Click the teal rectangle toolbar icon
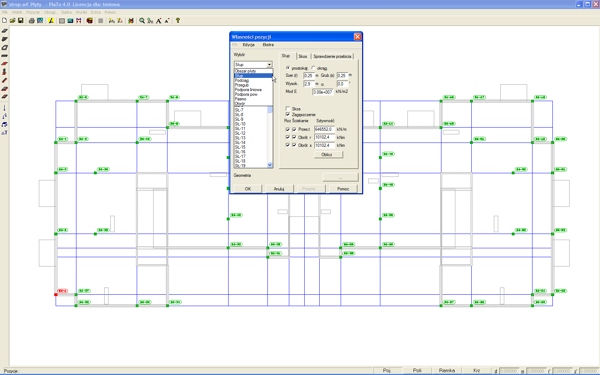 pos(70,21)
